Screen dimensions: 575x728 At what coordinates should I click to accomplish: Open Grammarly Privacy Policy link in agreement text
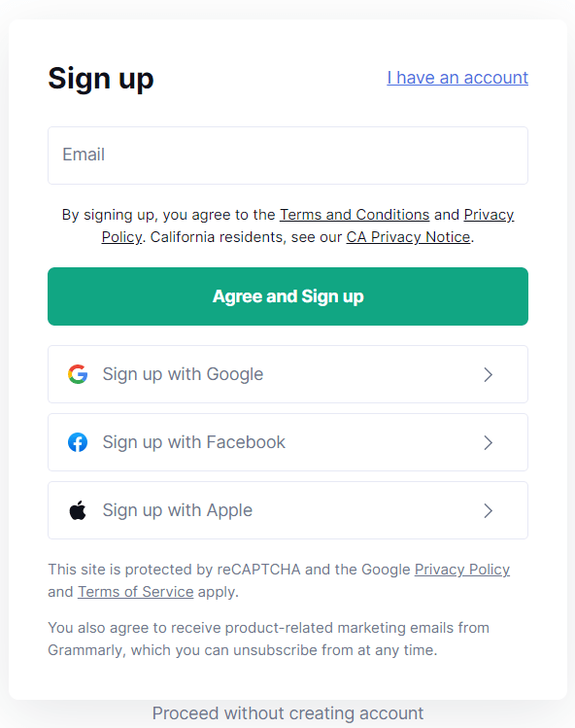pos(489,215)
